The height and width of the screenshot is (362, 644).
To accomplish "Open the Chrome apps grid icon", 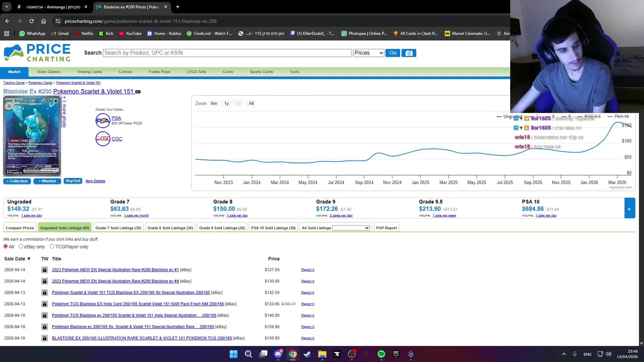I will click(x=7, y=34).
